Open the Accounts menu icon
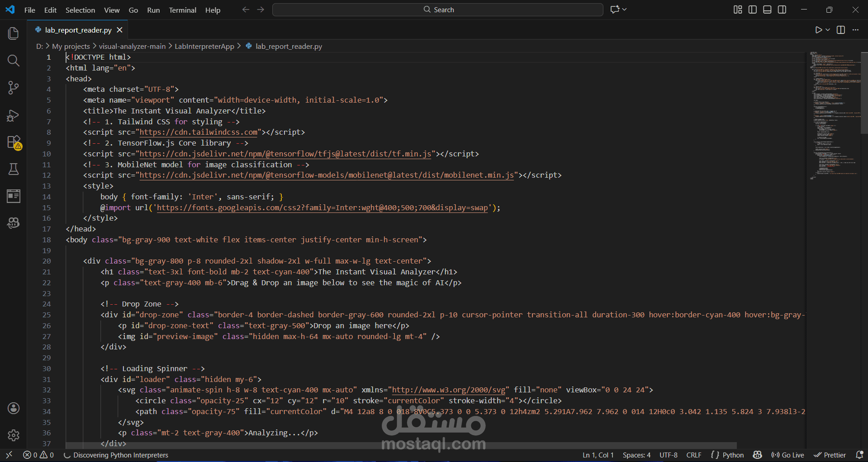The width and height of the screenshot is (868, 462). (x=14, y=408)
